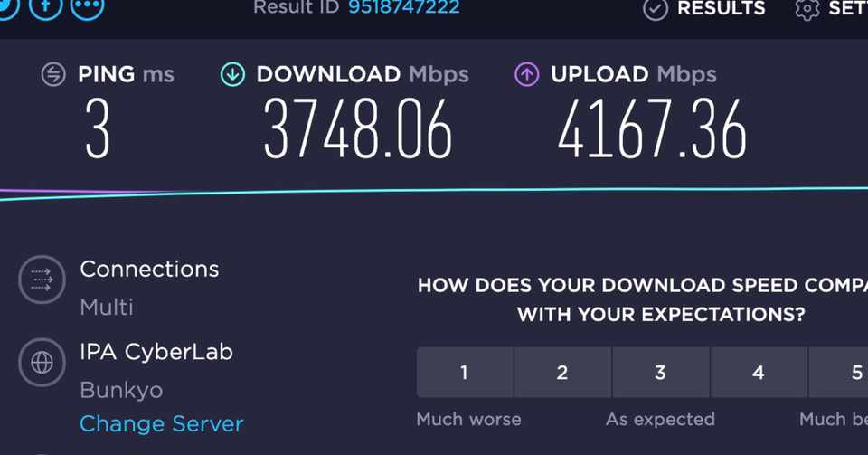Open Result ID 9518747222 link
Screen dimensions: 868x455
pyautogui.click(x=404, y=7)
